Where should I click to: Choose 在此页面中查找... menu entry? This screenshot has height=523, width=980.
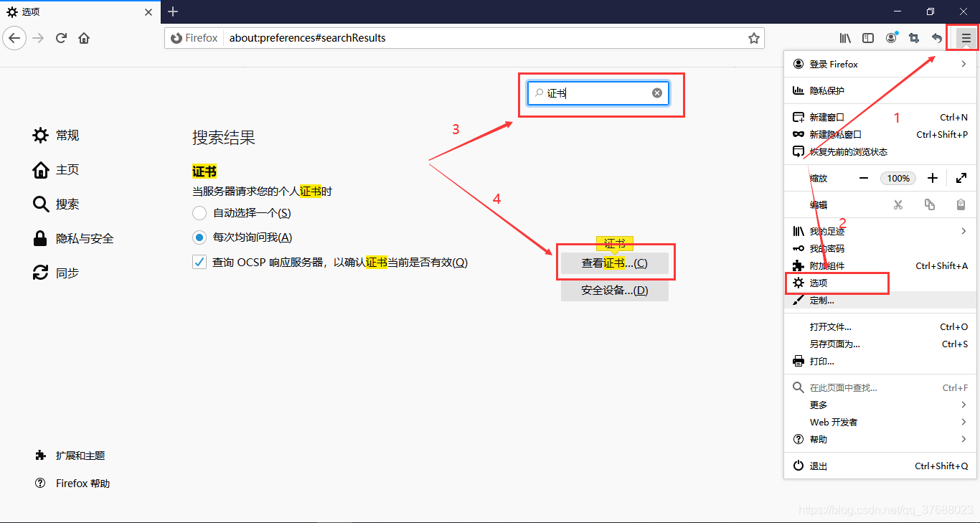(880, 387)
